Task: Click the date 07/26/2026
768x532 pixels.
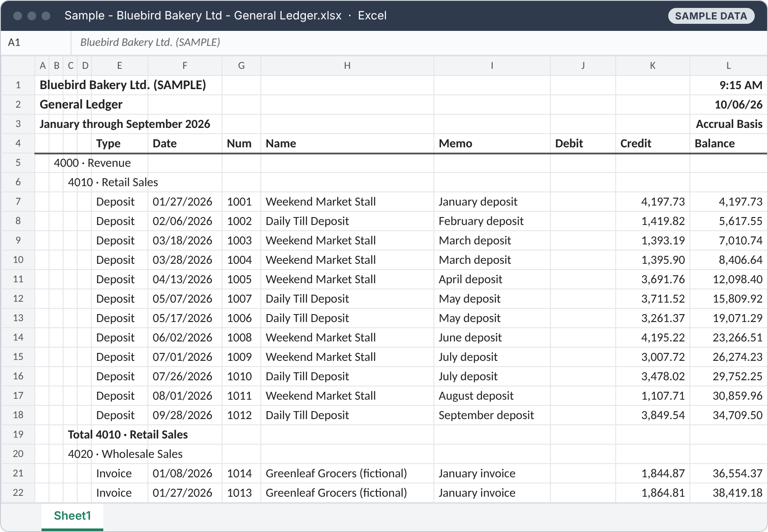Action: pos(185,376)
